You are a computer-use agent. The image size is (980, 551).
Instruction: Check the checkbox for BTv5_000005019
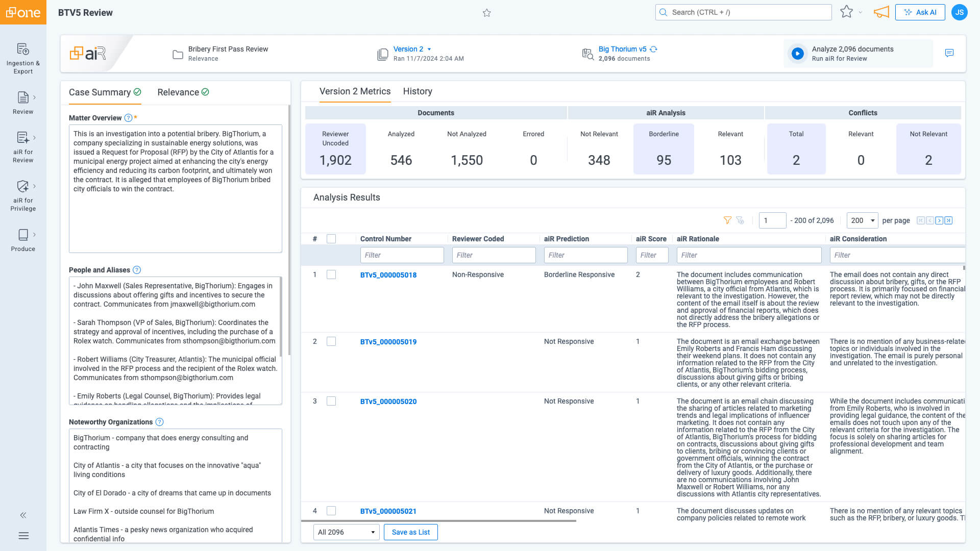click(x=331, y=341)
